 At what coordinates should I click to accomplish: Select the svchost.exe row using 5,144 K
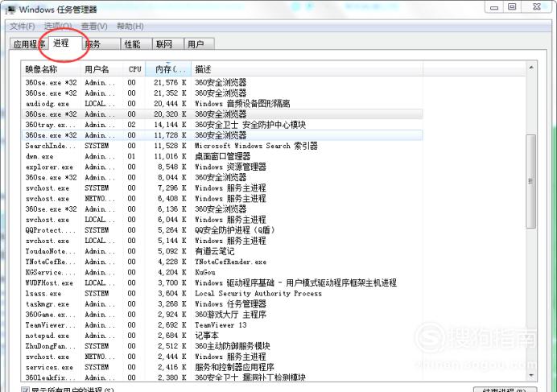222,241
